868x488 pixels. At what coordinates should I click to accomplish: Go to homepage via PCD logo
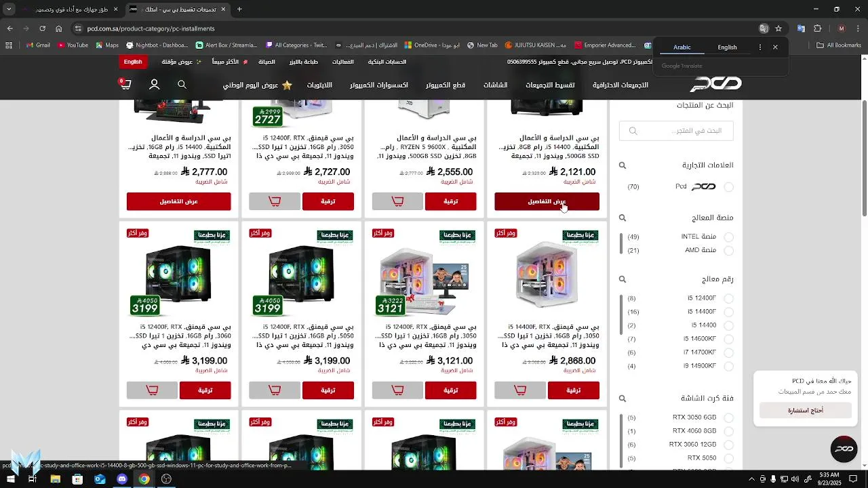click(x=716, y=85)
